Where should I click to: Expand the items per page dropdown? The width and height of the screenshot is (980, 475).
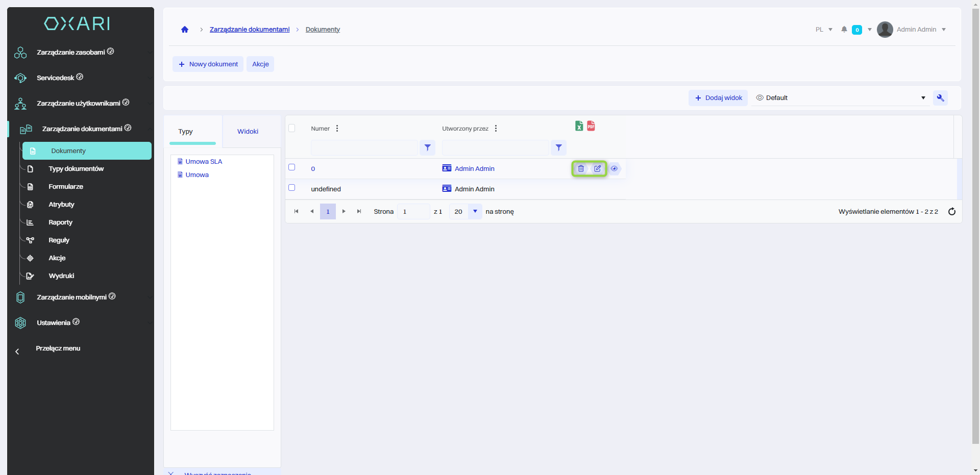point(475,211)
